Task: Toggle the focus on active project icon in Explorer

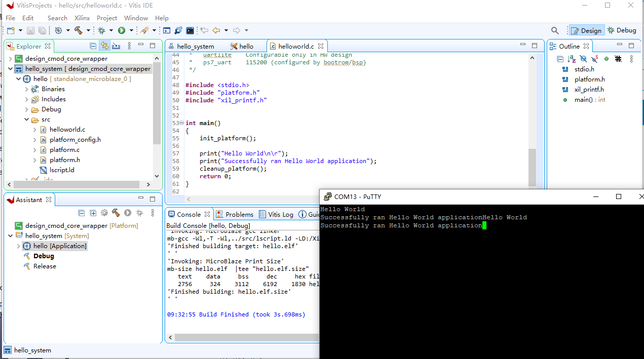Action: [116, 46]
